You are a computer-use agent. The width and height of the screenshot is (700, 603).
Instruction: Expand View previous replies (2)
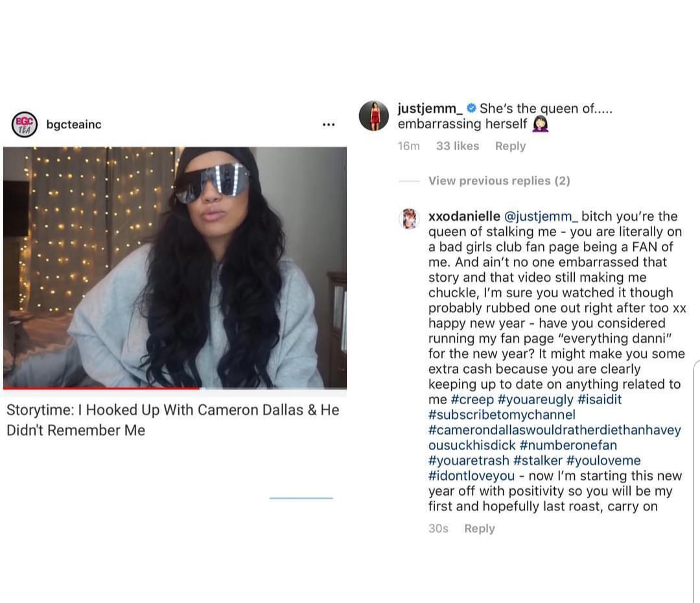[x=499, y=181]
